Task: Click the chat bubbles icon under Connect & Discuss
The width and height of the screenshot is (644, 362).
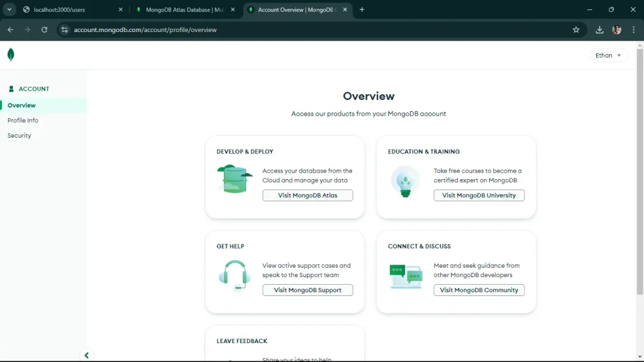Action: pos(406,273)
